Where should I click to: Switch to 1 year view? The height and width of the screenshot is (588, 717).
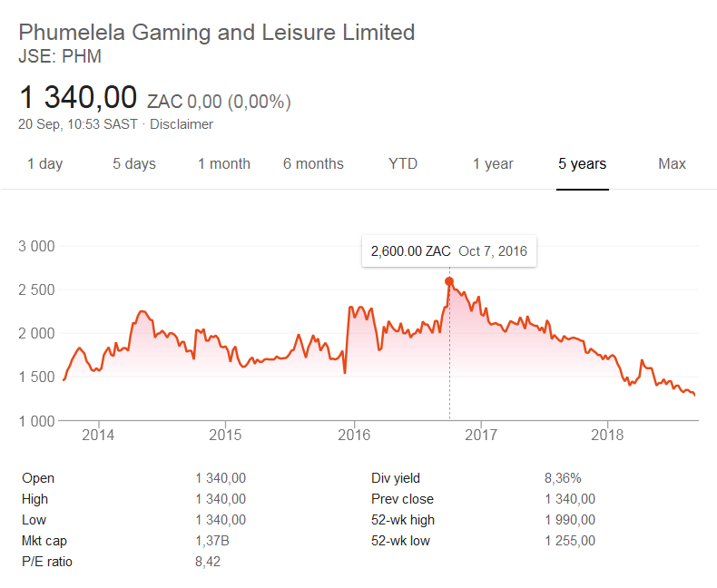click(493, 164)
